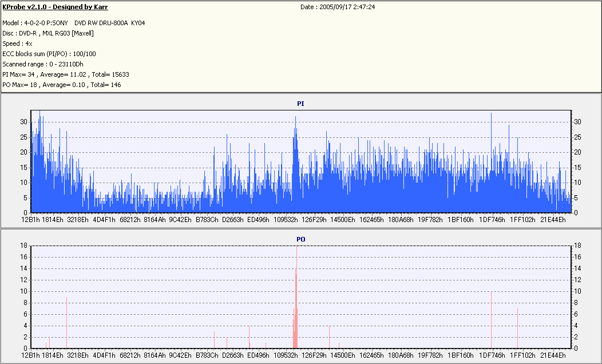Click the 'Scanned range : 0 - 23110Dh' line
Screen dimensions: 602x364
43,65
